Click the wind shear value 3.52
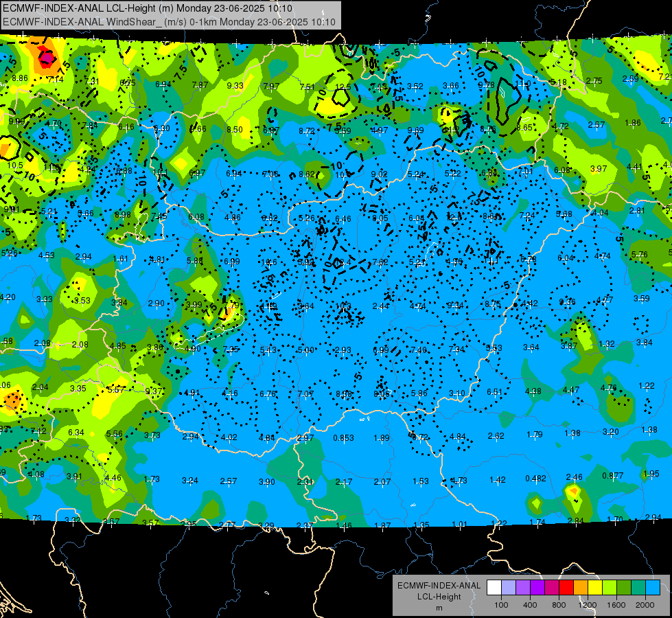The height and width of the screenshot is (618, 672). (x=415, y=87)
